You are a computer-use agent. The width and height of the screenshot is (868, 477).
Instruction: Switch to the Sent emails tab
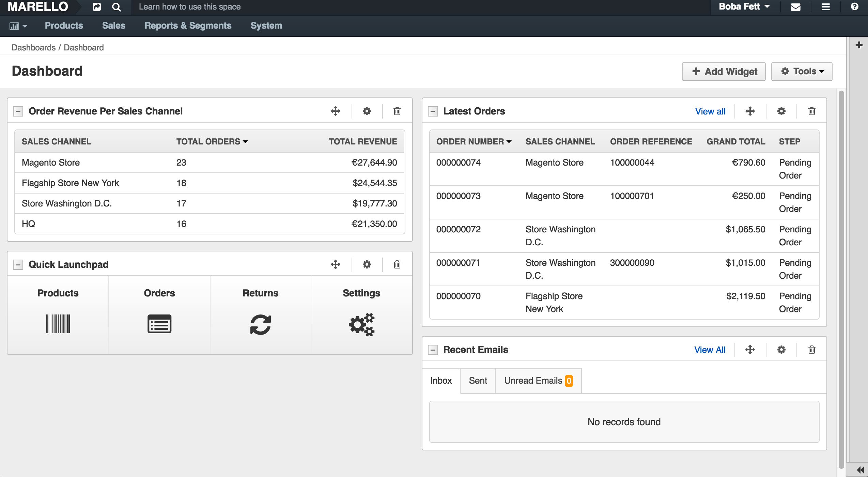pos(478,381)
